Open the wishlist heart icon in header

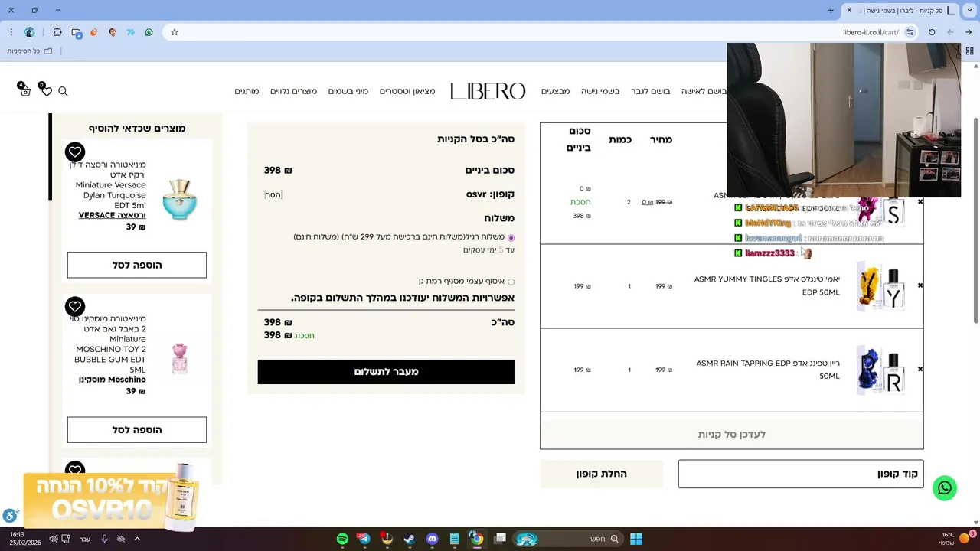(45, 90)
